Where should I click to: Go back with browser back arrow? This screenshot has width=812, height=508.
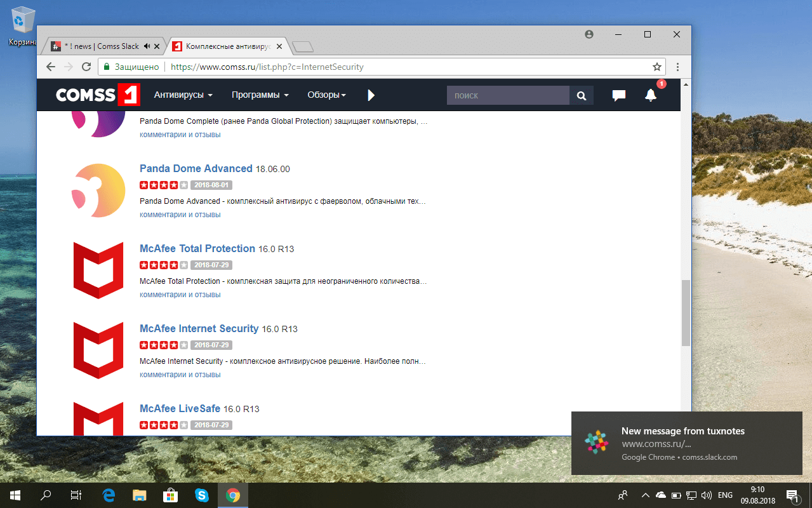[51, 67]
